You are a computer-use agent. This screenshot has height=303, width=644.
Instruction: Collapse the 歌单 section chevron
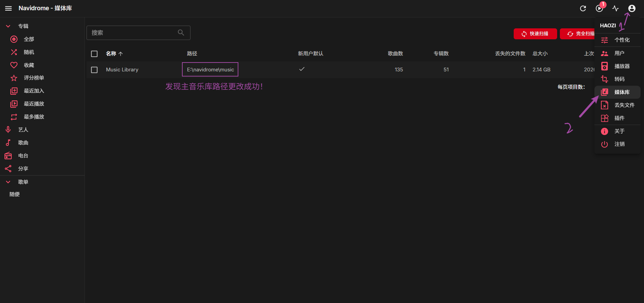click(x=8, y=182)
